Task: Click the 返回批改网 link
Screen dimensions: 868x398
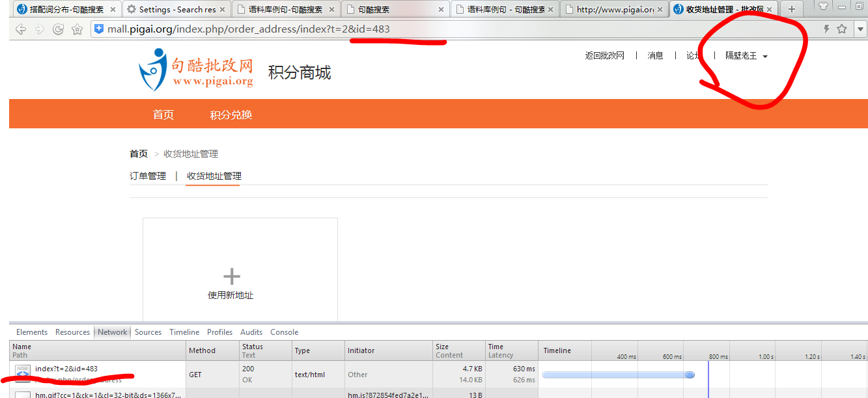Action: point(604,56)
